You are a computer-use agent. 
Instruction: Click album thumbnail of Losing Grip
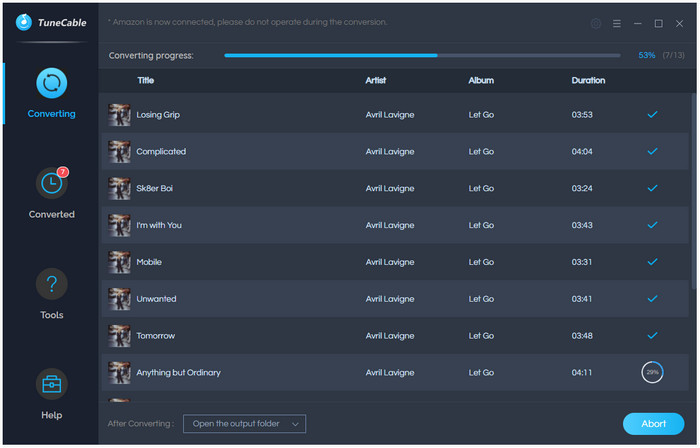pos(119,115)
